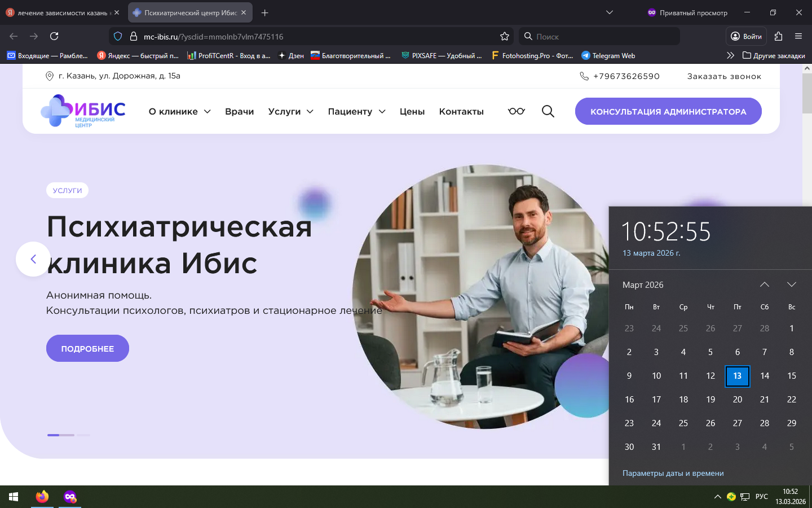
Task: Expand the Пациенту dropdown menu
Action: pos(356,112)
